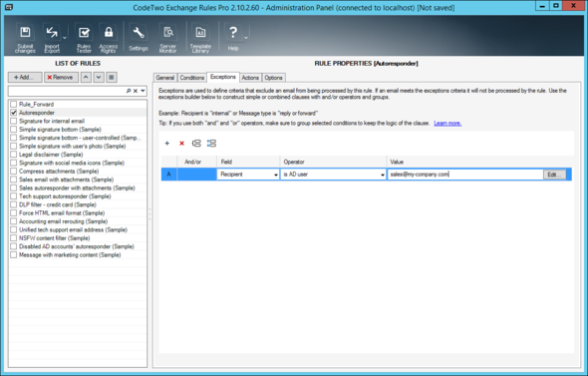This screenshot has height=376, width=588.
Task: Select Sales autoresponder with attachments (Sample) rule
Action: [77, 188]
